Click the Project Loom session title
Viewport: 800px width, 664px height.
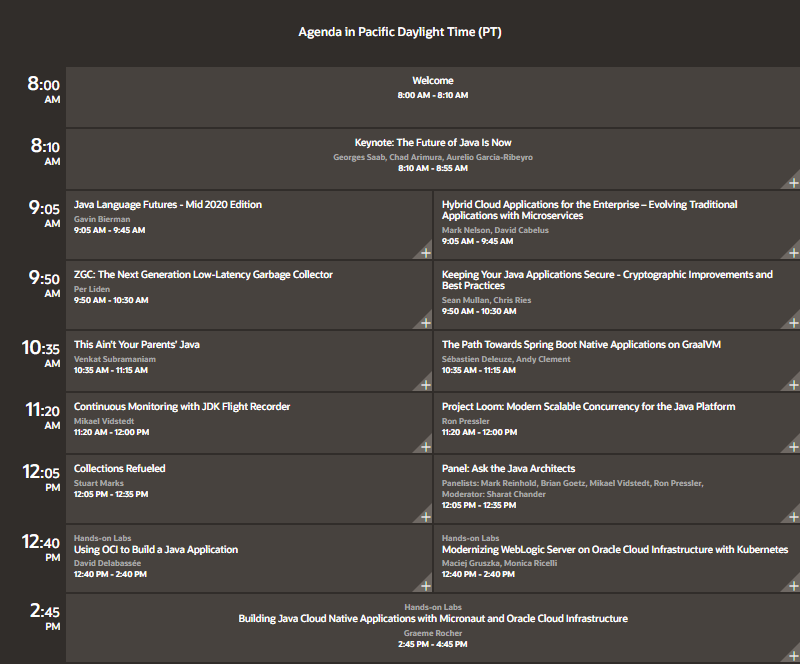click(x=588, y=407)
